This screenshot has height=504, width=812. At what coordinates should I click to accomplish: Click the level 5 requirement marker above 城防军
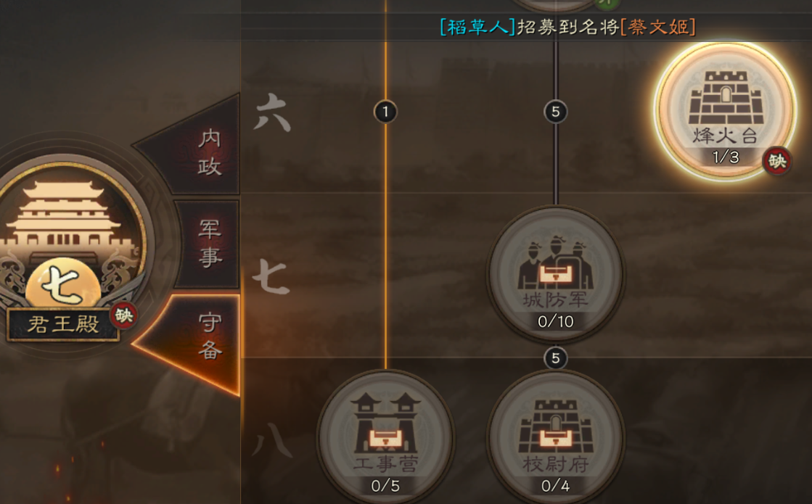click(x=556, y=111)
